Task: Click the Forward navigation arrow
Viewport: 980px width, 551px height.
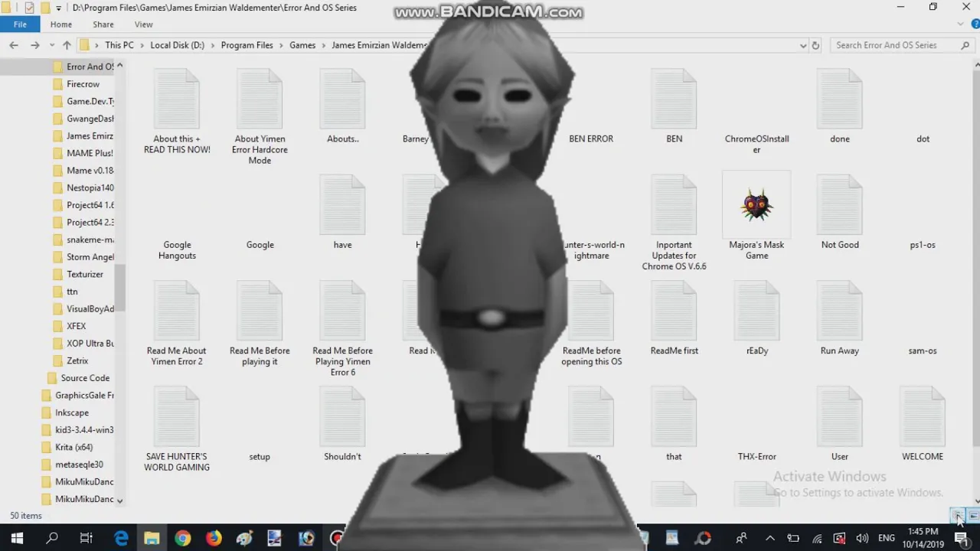Action: pyautogui.click(x=34, y=45)
